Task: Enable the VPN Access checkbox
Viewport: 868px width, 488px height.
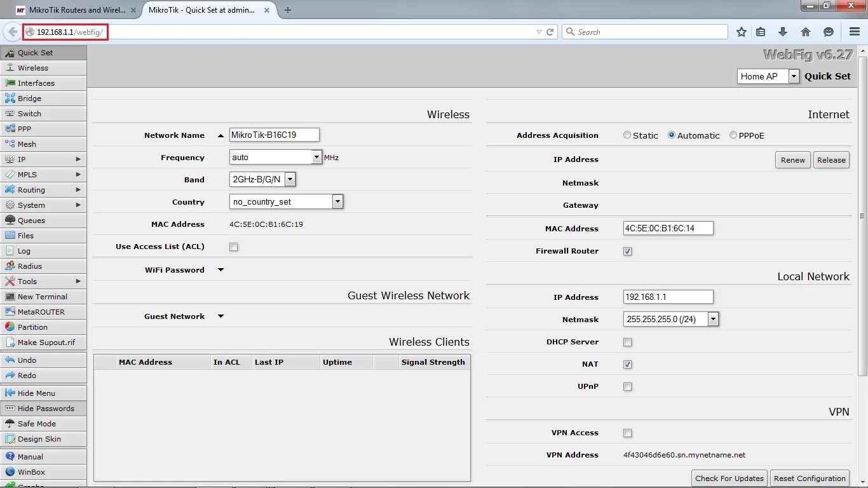Action: (x=627, y=433)
